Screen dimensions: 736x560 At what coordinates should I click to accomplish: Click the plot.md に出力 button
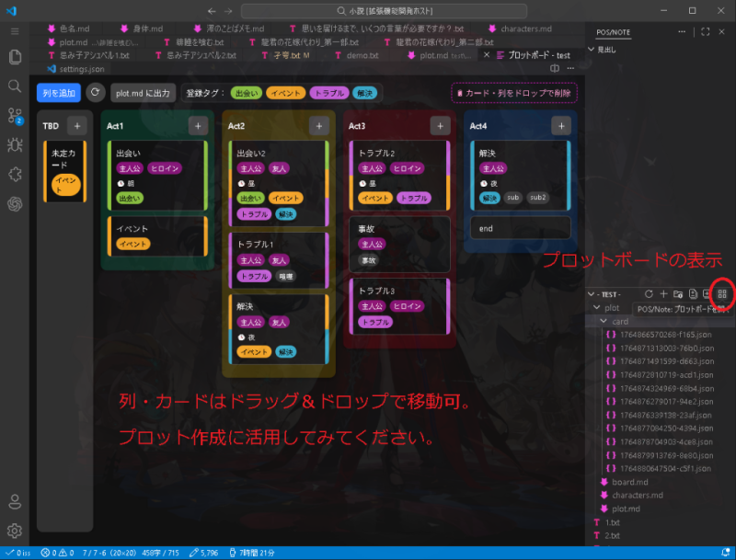[143, 93]
